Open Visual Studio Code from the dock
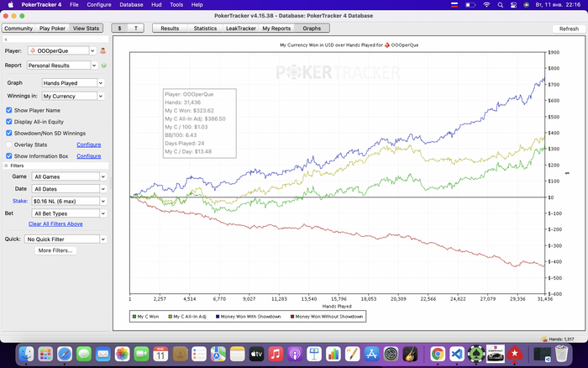588x368 pixels. click(457, 354)
